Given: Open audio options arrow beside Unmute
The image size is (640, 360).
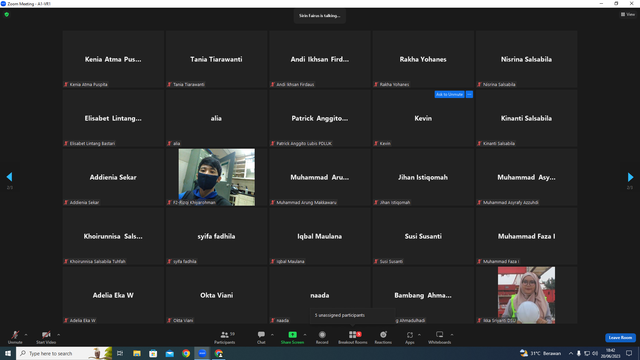Looking at the screenshot, I should pyautogui.click(x=26, y=335).
